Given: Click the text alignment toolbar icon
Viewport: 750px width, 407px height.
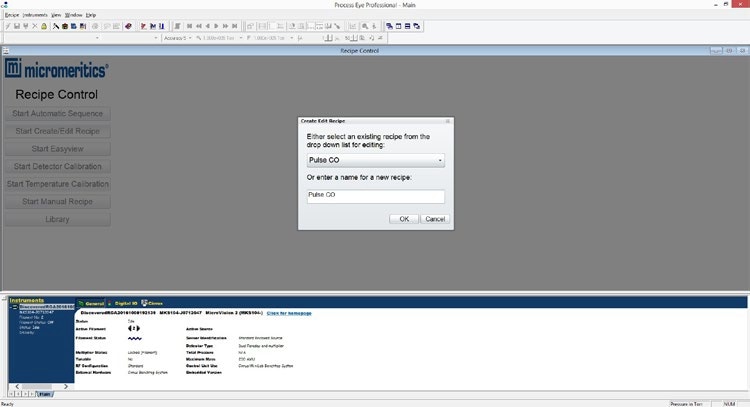Looking at the screenshot, I should point(177,26).
